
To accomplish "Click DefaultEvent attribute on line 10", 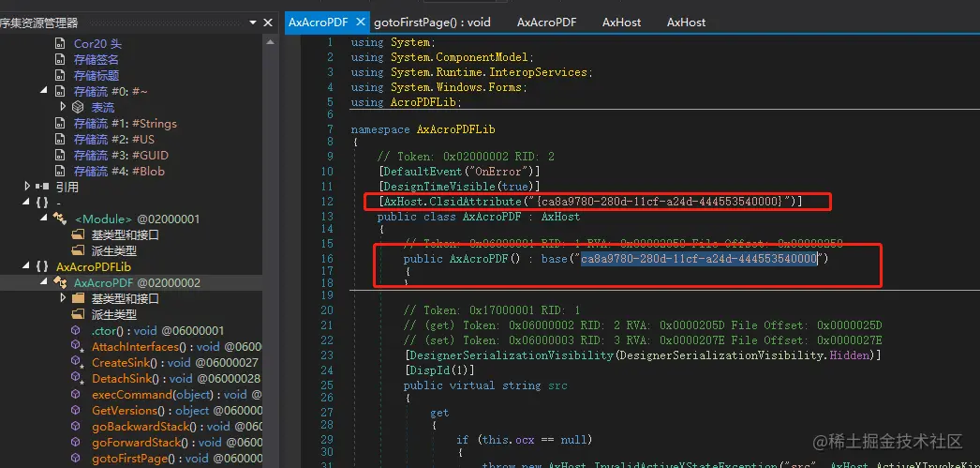I will [x=422, y=171].
